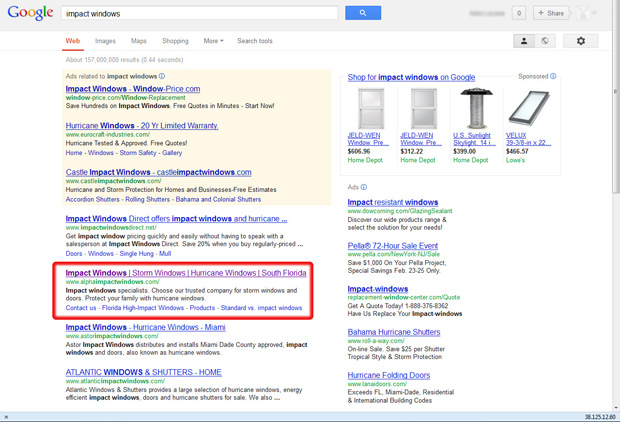
Task: Click the blue search magnifier button
Action: tap(362, 13)
